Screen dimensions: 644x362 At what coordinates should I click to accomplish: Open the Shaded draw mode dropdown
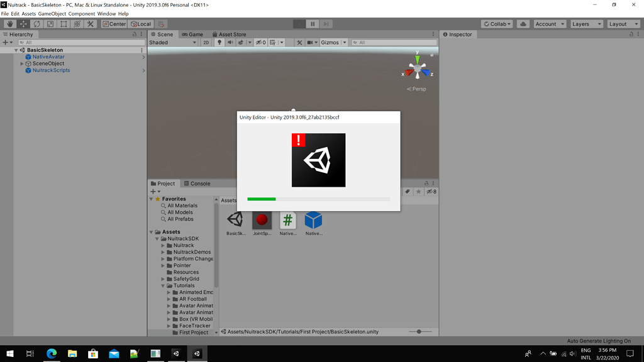173,43
